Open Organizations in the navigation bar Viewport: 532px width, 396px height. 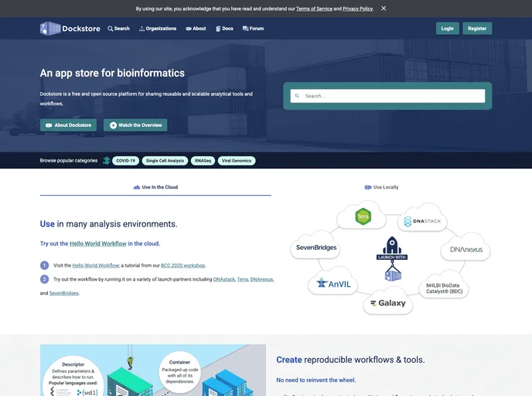tap(158, 29)
